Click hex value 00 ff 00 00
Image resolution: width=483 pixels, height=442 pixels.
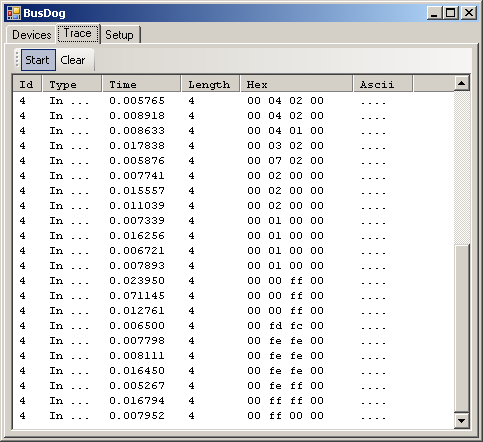(285, 416)
